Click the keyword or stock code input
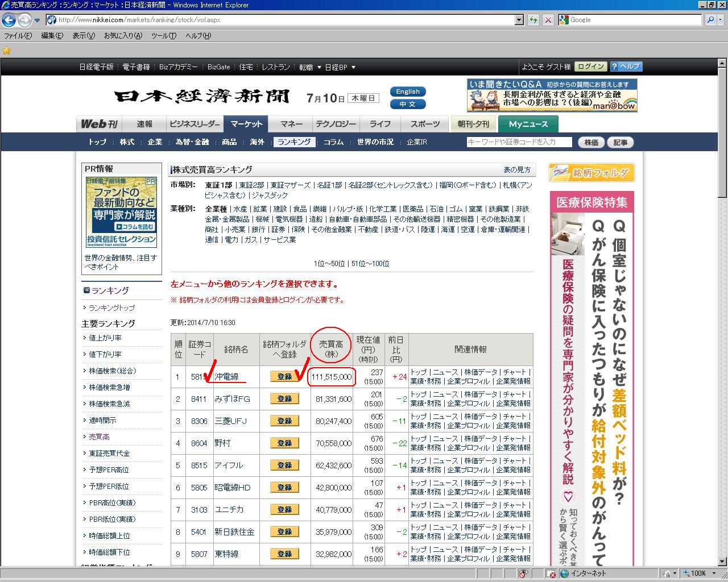 point(519,142)
